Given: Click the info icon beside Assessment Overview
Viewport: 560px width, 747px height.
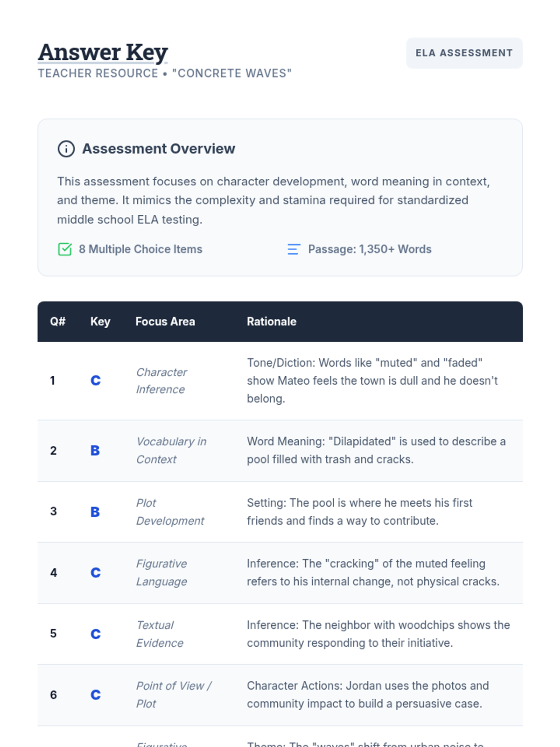Looking at the screenshot, I should point(66,149).
